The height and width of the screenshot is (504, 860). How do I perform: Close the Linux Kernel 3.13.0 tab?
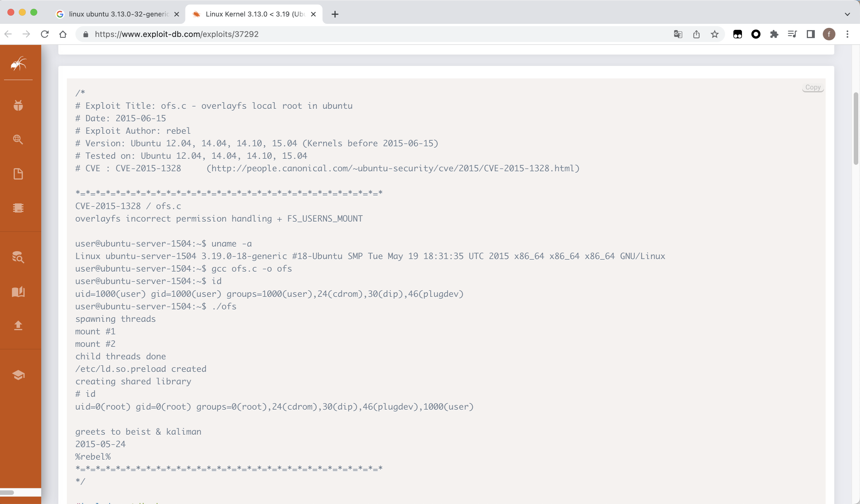(x=313, y=14)
